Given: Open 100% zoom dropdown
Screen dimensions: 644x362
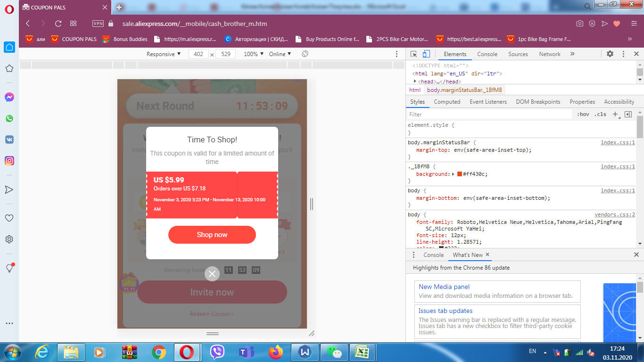Looking at the screenshot, I should point(254,54).
